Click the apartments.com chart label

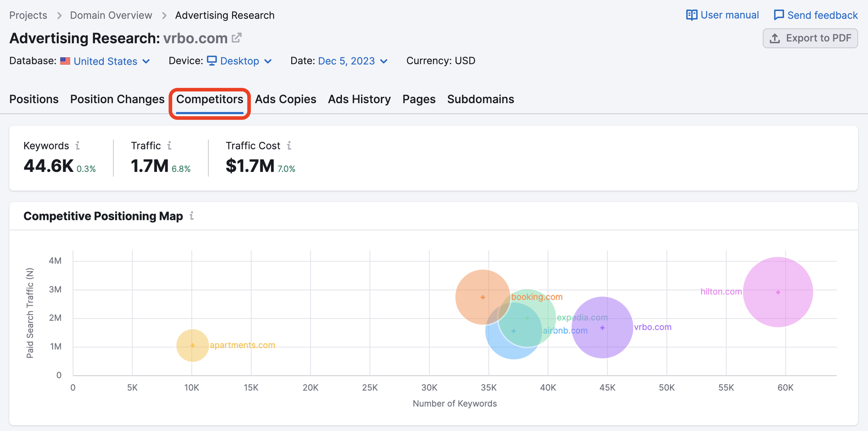click(242, 345)
